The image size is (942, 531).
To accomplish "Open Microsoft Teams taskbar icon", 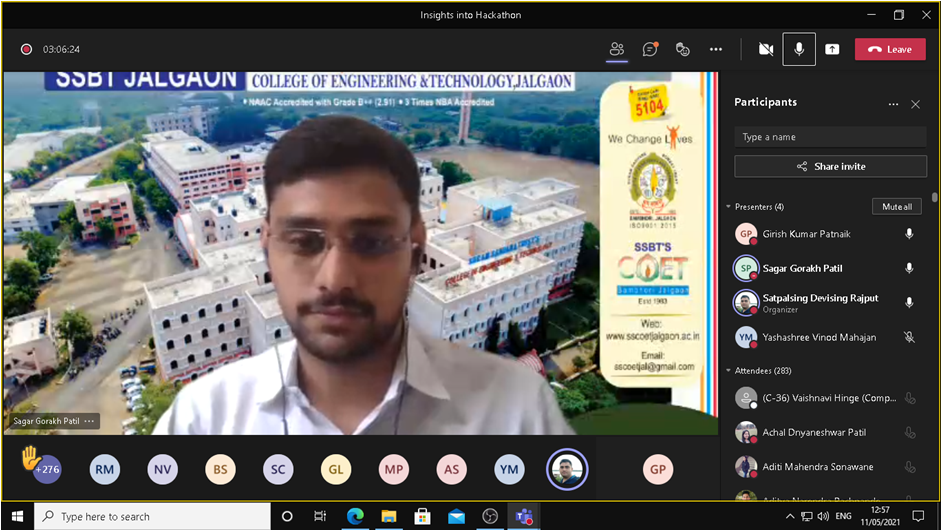I will (524, 517).
